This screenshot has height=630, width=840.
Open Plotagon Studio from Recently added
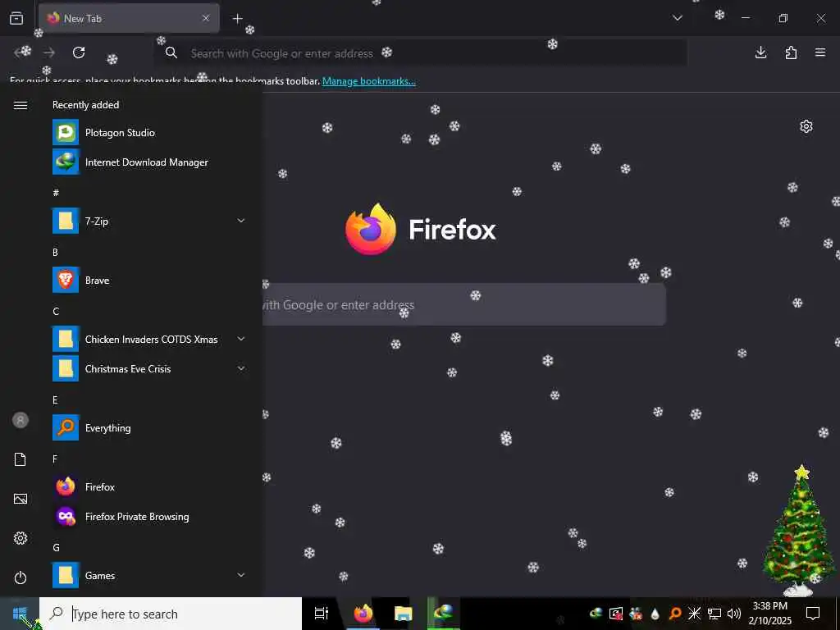[x=150, y=133]
